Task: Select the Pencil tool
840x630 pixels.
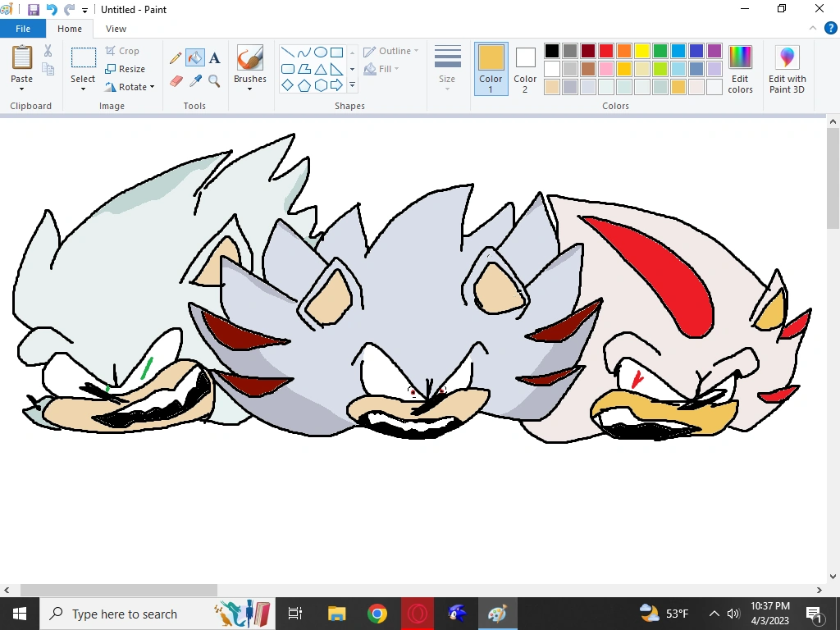Action: [x=176, y=58]
